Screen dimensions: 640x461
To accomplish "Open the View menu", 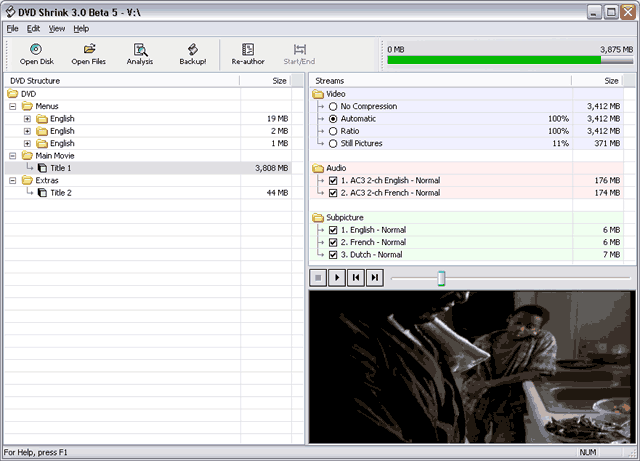I will (57, 29).
